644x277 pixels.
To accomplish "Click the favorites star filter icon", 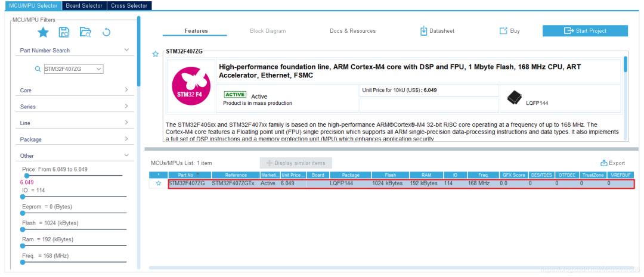I will click(43, 32).
